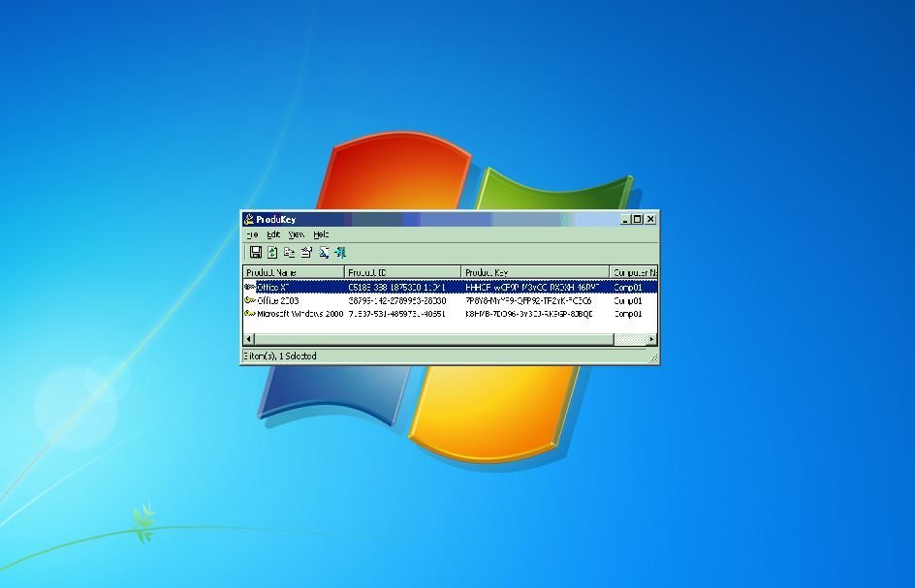Select the Microsoft Windows 2000 row
Image resolution: width=915 pixels, height=588 pixels.
(451, 313)
